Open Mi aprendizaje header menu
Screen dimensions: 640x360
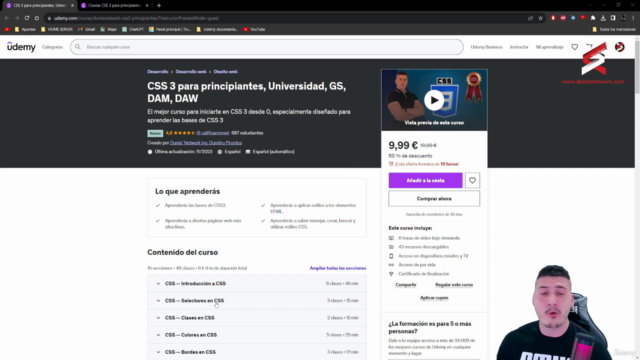pyautogui.click(x=549, y=47)
